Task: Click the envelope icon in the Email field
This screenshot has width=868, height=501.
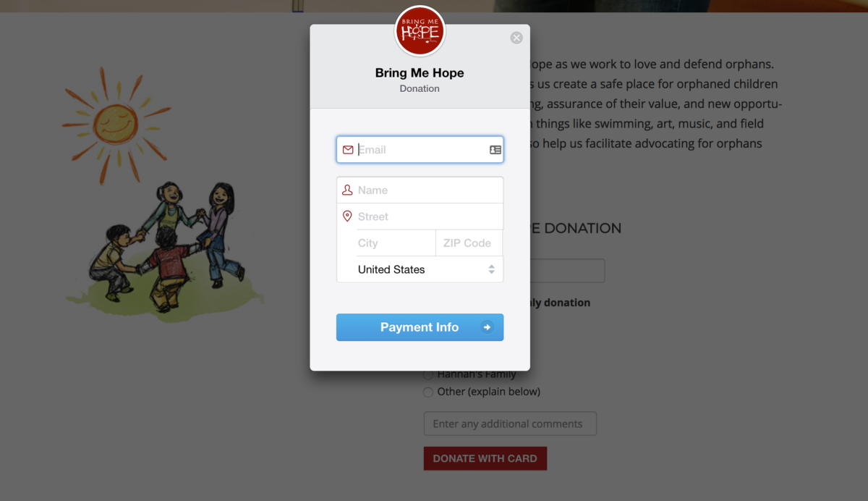Action: [348, 150]
